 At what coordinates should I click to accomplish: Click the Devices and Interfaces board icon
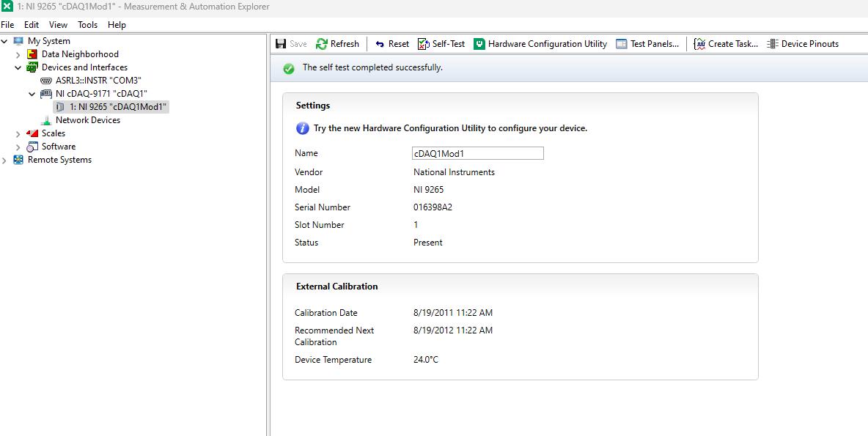(33, 67)
